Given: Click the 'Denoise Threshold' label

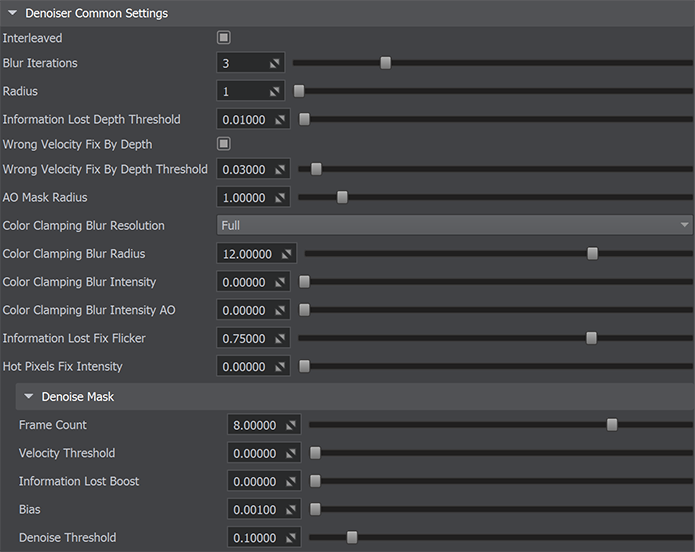Looking at the screenshot, I should [67, 538].
